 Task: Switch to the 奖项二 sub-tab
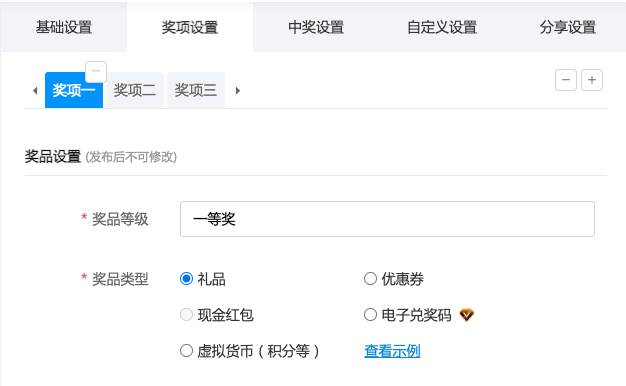click(135, 90)
